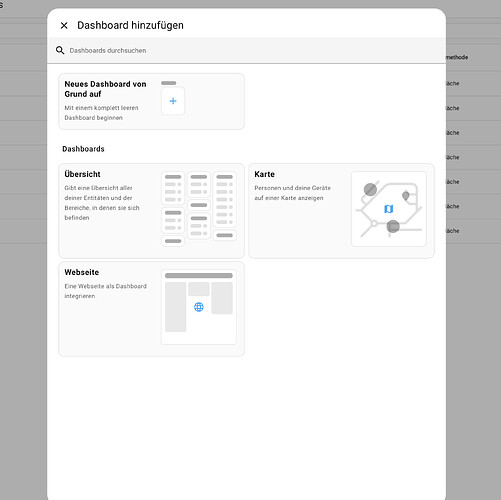Focus the Dashboards durchsuchen search field
Viewport: 501px width, 500px height.
(x=246, y=50)
